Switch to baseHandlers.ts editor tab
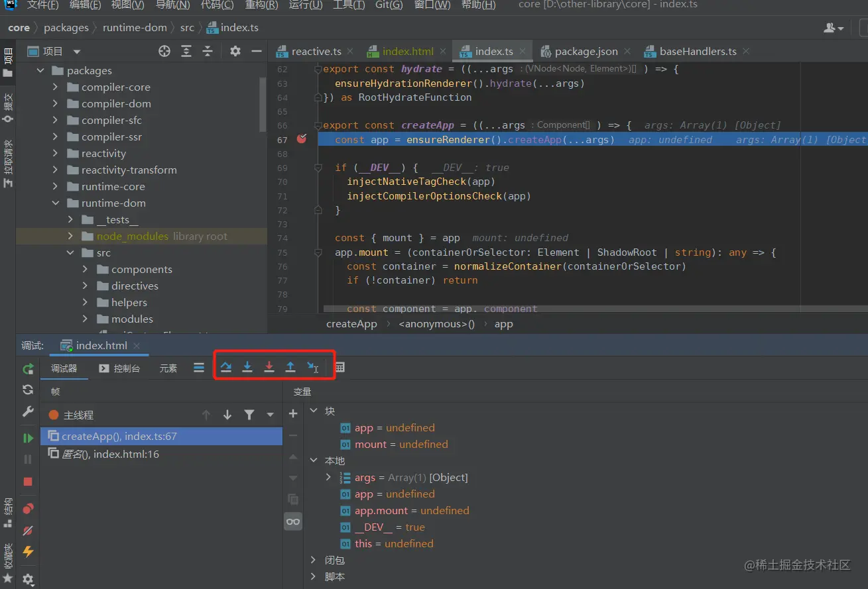The height and width of the screenshot is (589, 868). [697, 51]
